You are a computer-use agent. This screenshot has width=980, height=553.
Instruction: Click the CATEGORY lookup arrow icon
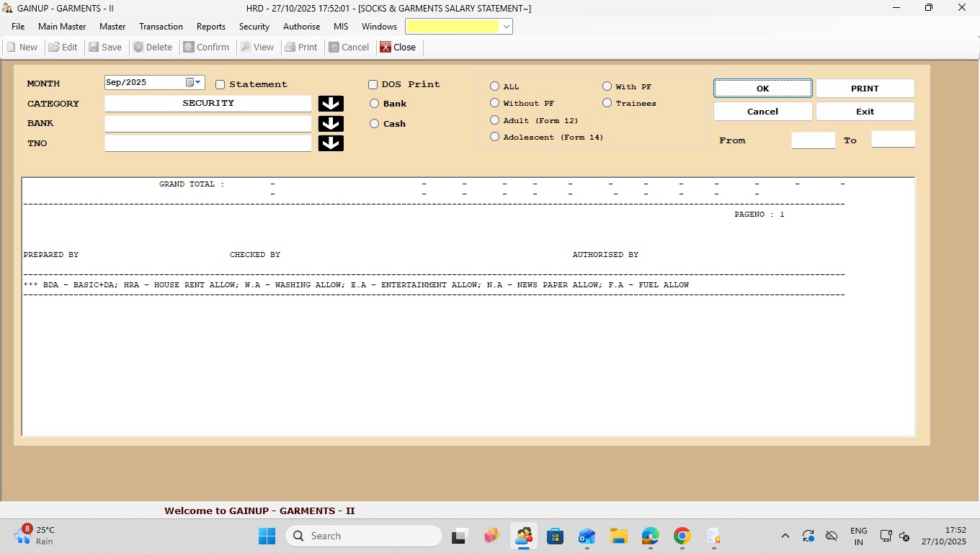(331, 104)
